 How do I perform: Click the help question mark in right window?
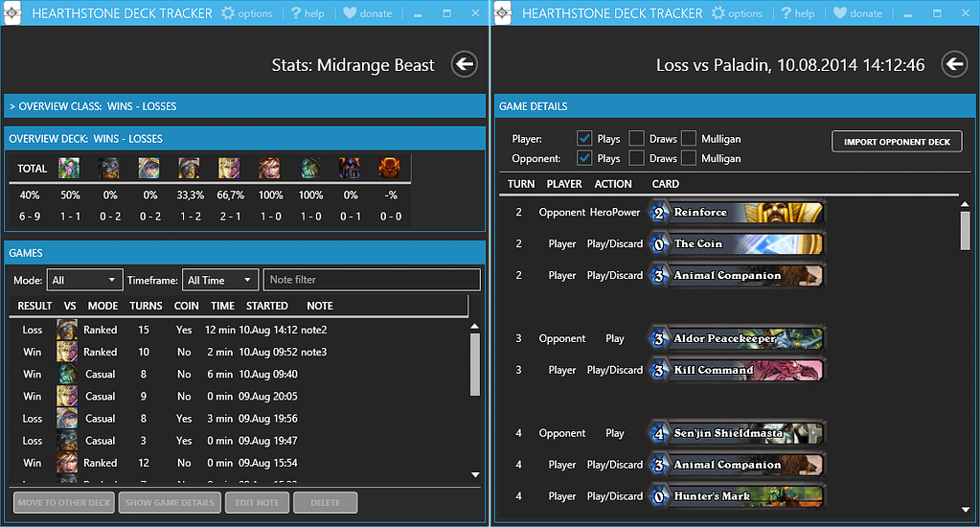(786, 13)
